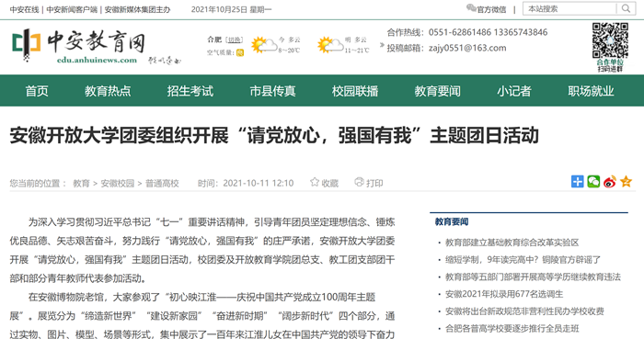Open the 市县传真 nav item
This screenshot has height=339, width=644.
pos(272,91)
